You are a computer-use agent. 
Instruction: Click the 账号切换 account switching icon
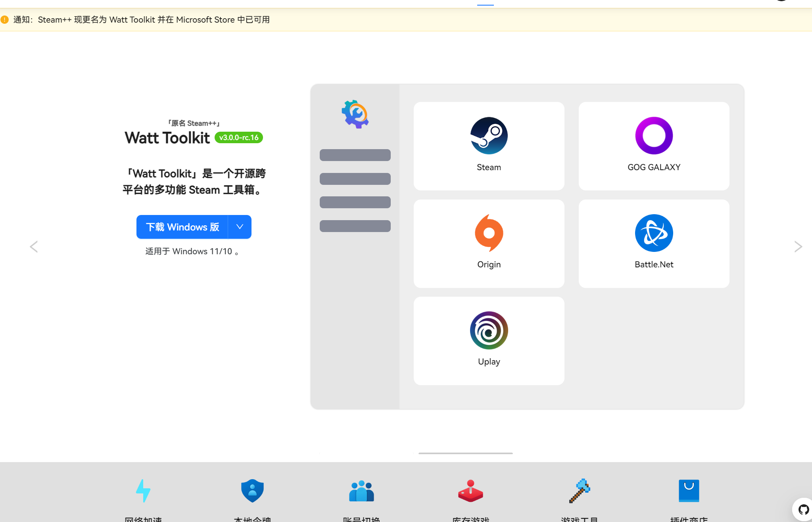[361, 491]
